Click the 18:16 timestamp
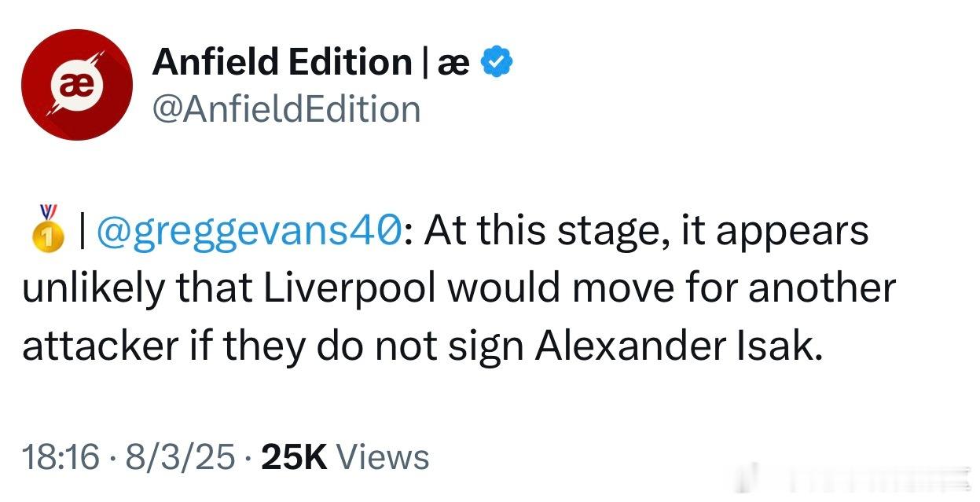The image size is (980, 502). point(61,457)
